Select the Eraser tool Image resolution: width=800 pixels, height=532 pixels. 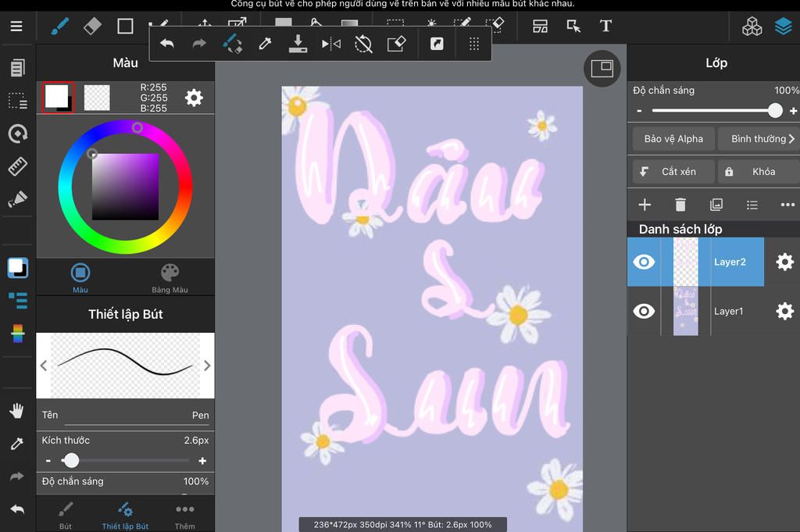(x=92, y=26)
